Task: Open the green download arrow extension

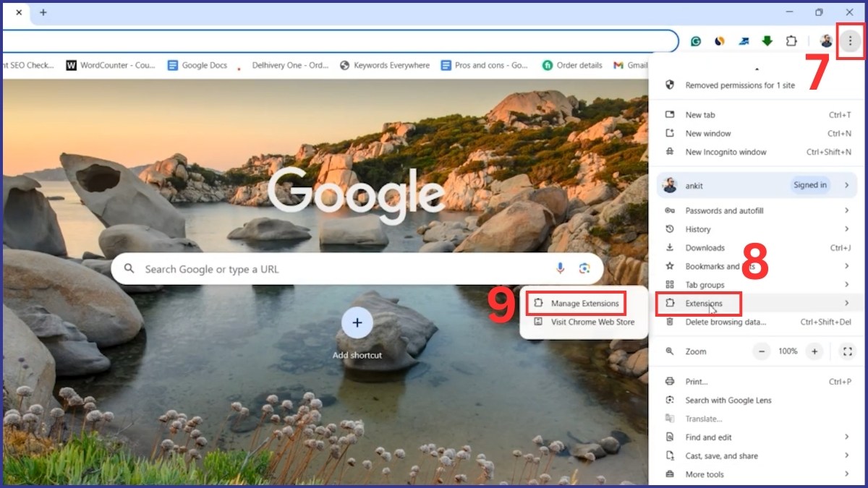Action: click(x=767, y=41)
